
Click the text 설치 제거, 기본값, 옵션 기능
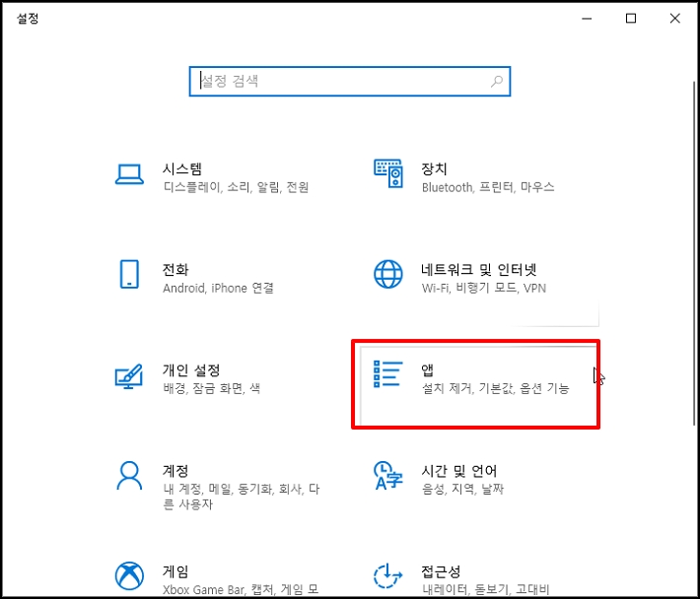click(x=496, y=388)
